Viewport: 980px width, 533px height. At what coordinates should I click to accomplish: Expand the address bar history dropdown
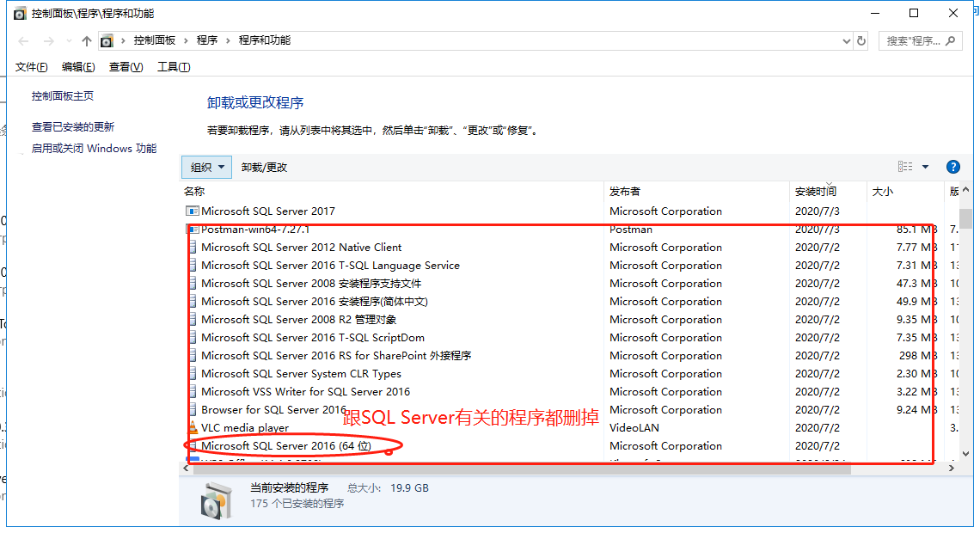coord(846,41)
